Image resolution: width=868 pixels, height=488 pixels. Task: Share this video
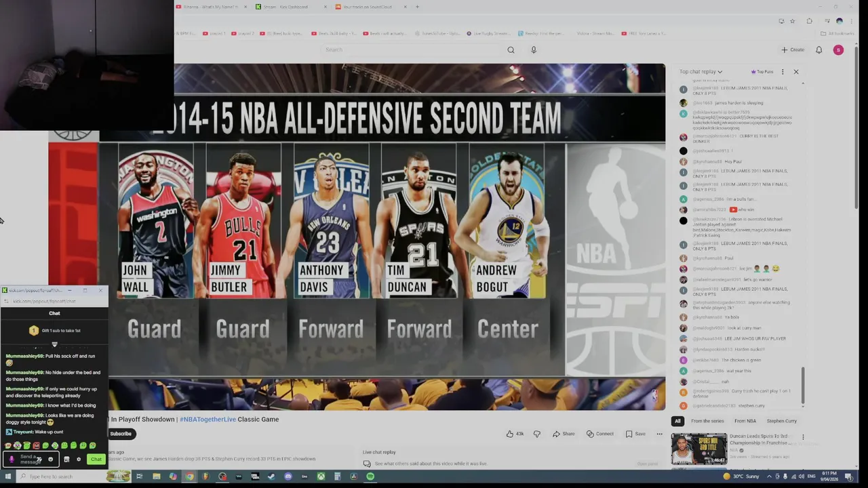point(564,434)
